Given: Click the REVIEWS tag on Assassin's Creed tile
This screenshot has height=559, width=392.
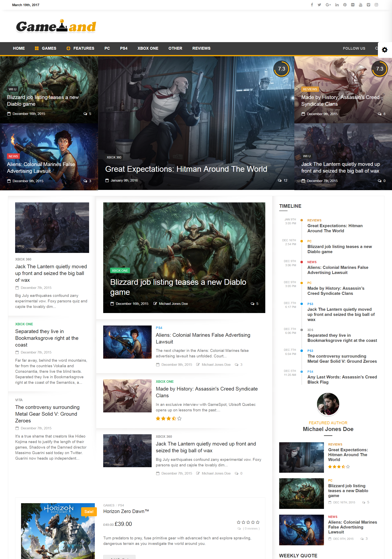Looking at the screenshot, I should coord(310,89).
